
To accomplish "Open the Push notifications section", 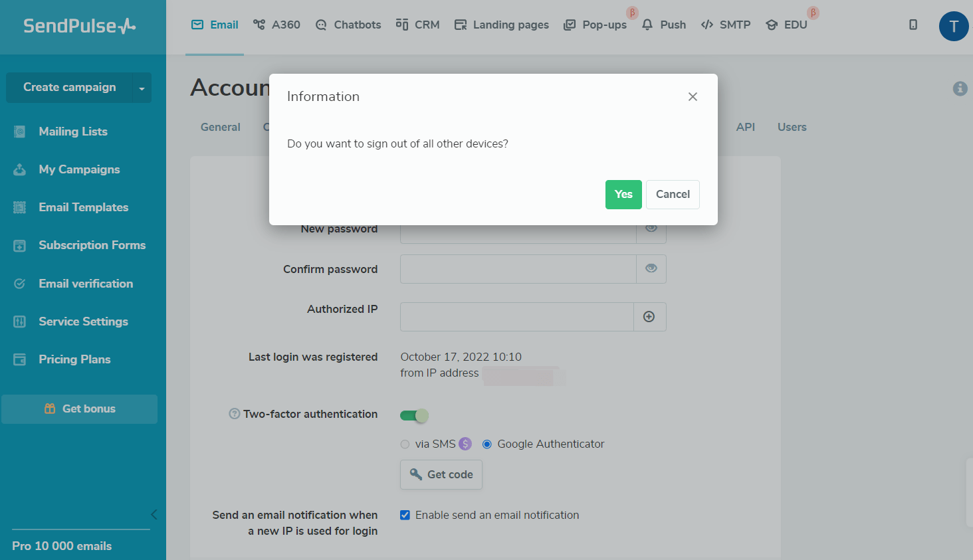I will [x=664, y=25].
